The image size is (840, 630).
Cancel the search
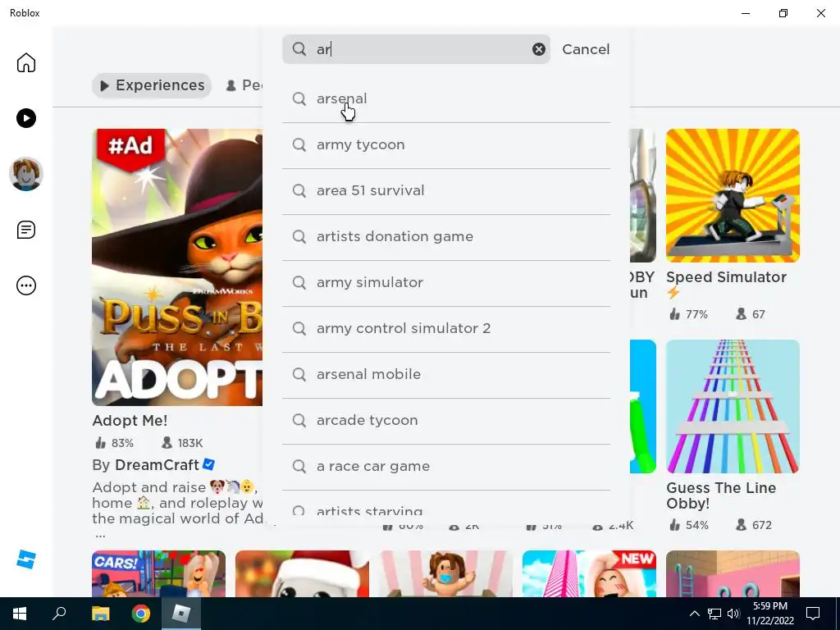click(x=586, y=49)
